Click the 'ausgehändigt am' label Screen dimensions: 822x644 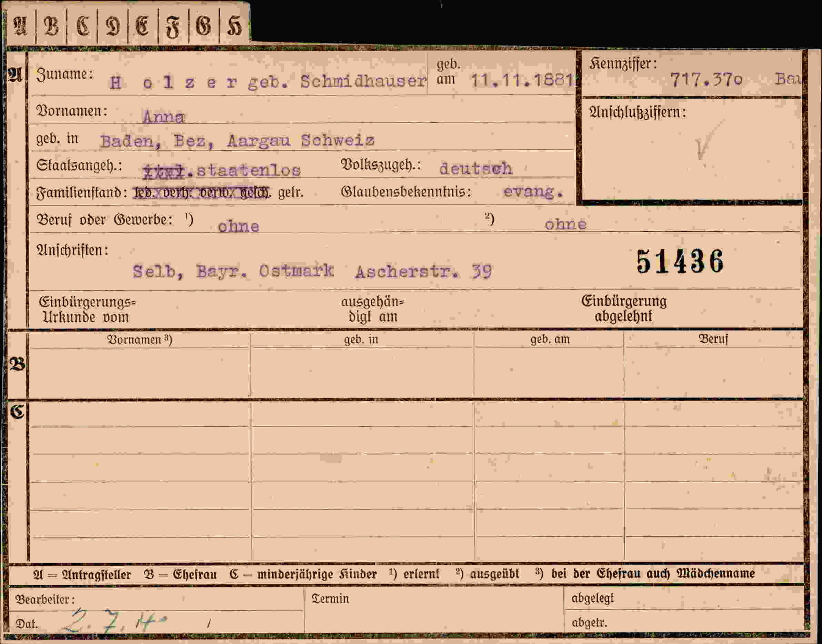tap(372, 309)
